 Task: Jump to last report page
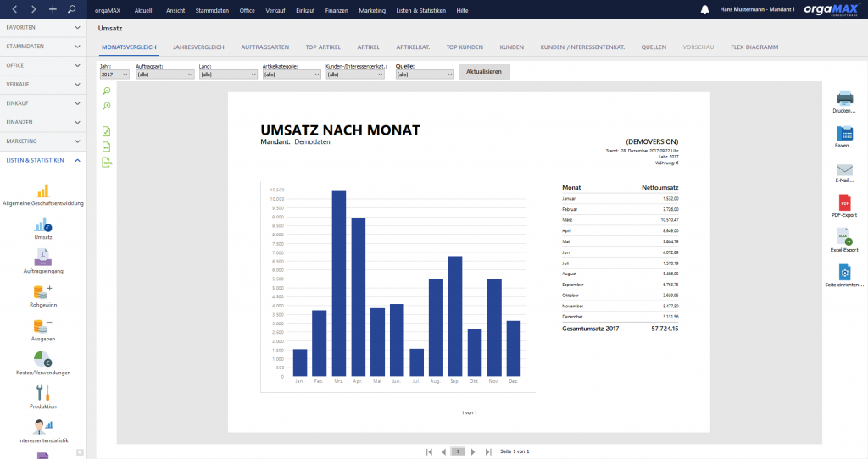(x=487, y=452)
